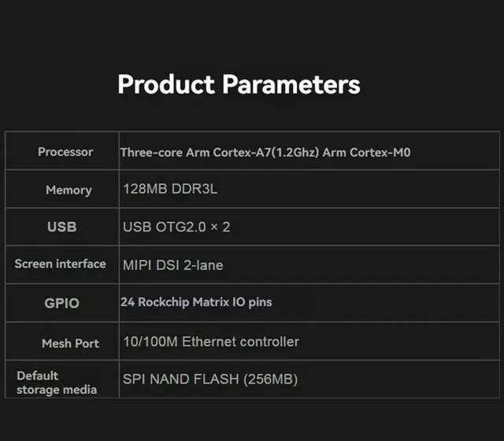Select the Memory label cell
The width and height of the screenshot is (504, 441).
(x=69, y=190)
